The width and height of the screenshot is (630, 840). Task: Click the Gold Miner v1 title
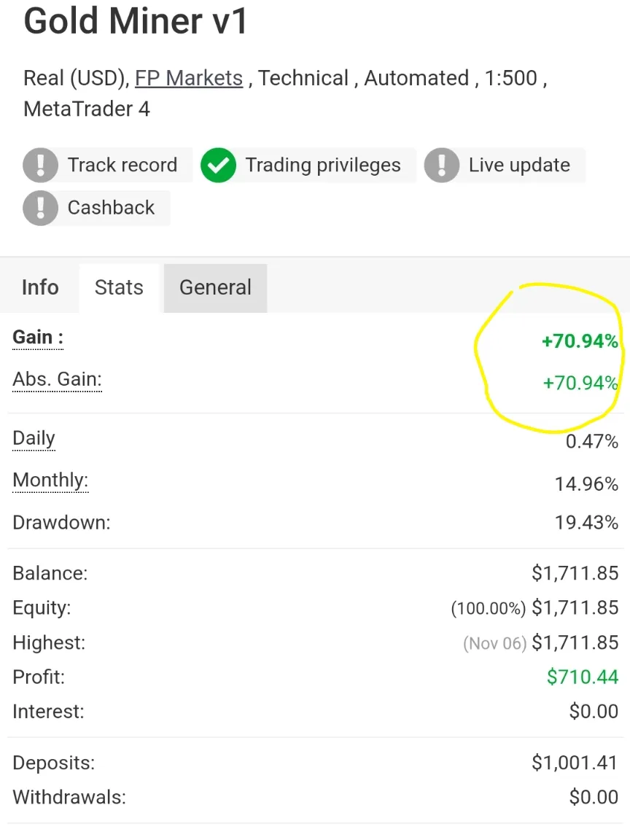136,21
